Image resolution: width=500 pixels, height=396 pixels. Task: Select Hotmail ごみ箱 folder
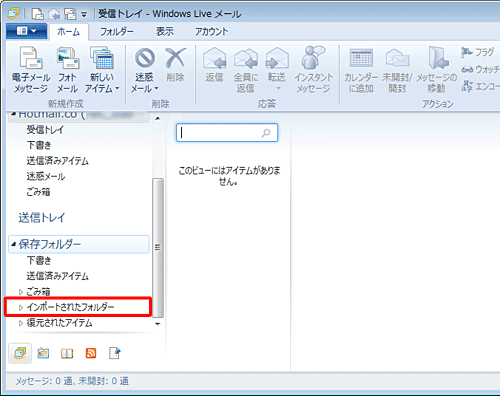click(x=38, y=192)
